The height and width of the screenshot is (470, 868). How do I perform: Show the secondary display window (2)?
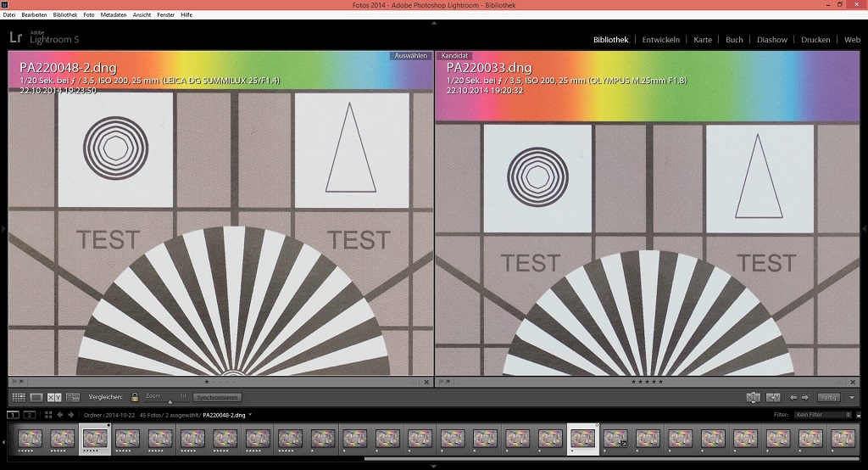pyautogui.click(x=30, y=415)
